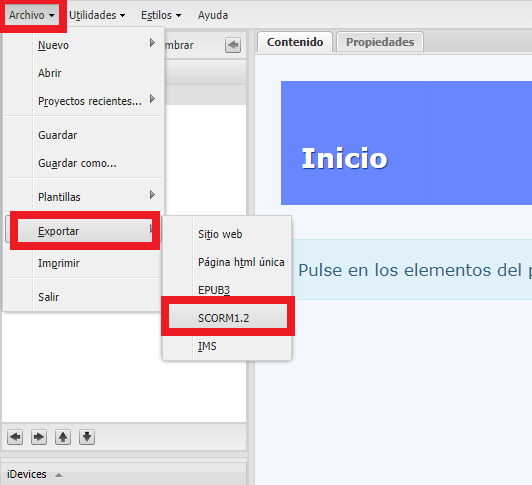Move node up with up-arrow icon
Viewport: 532px width, 485px height.
click(x=63, y=437)
